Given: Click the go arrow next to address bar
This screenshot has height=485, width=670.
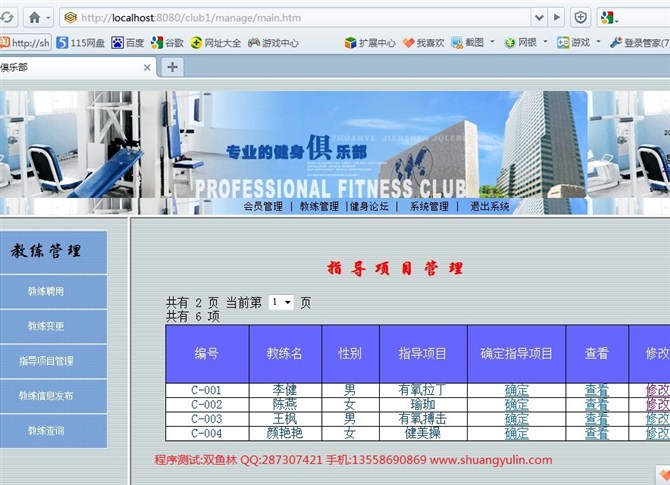Looking at the screenshot, I should click(x=556, y=18).
